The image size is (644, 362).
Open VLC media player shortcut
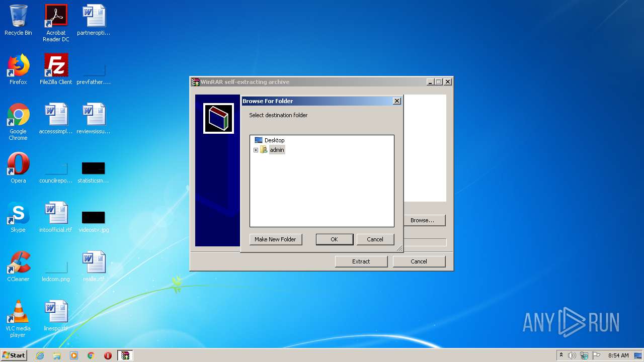point(18,319)
